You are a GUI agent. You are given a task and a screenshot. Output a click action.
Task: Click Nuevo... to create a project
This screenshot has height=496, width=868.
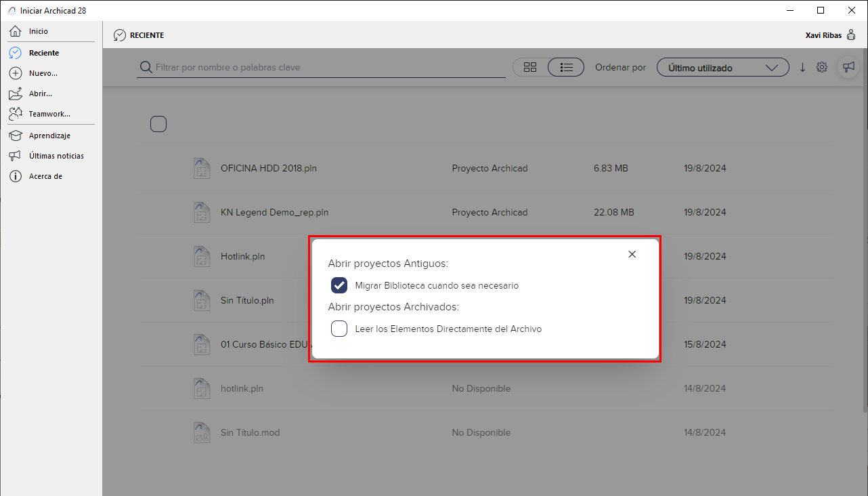(x=43, y=73)
